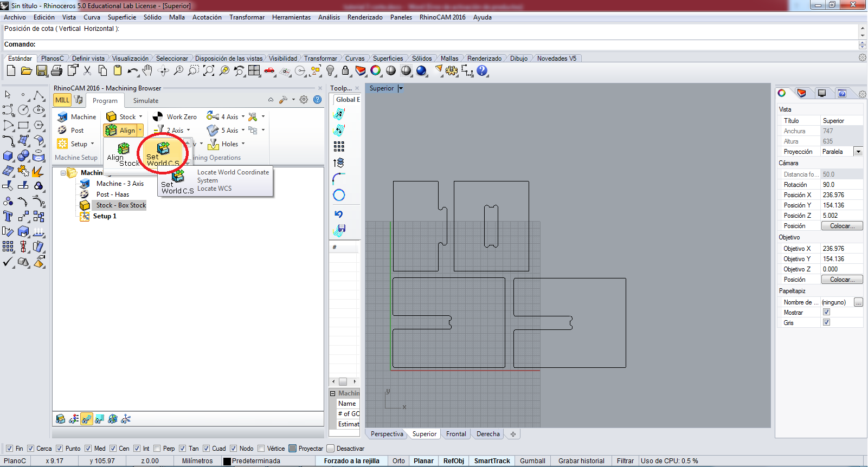Click the Colocar button for camera Posición
868x467 pixels.
click(x=841, y=226)
